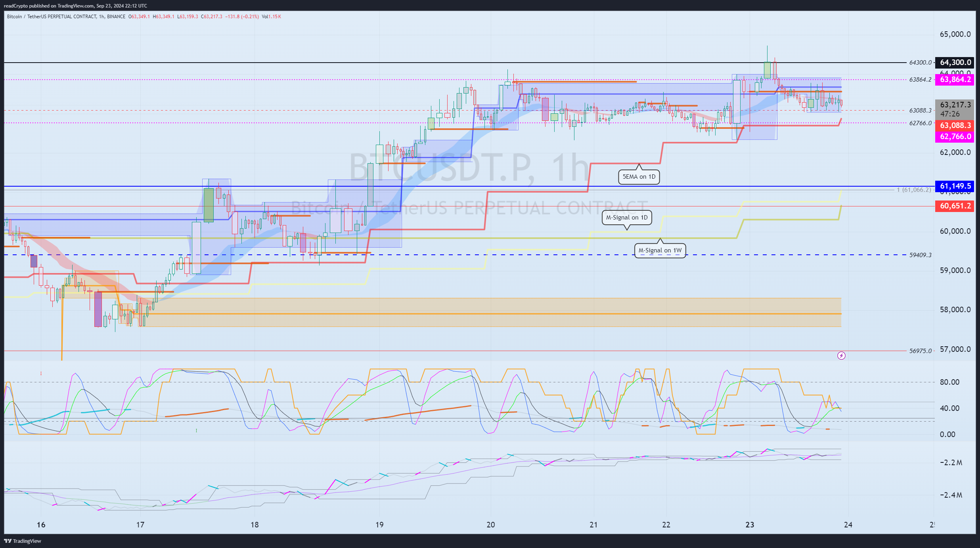Click the '5EMA on 1D' callout label
Viewport: 980px width, 548px height.
[639, 177]
